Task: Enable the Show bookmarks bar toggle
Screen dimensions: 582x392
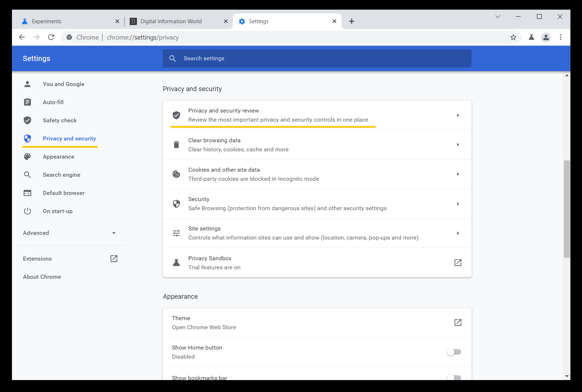Action: pyautogui.click(x=453, y=377)
